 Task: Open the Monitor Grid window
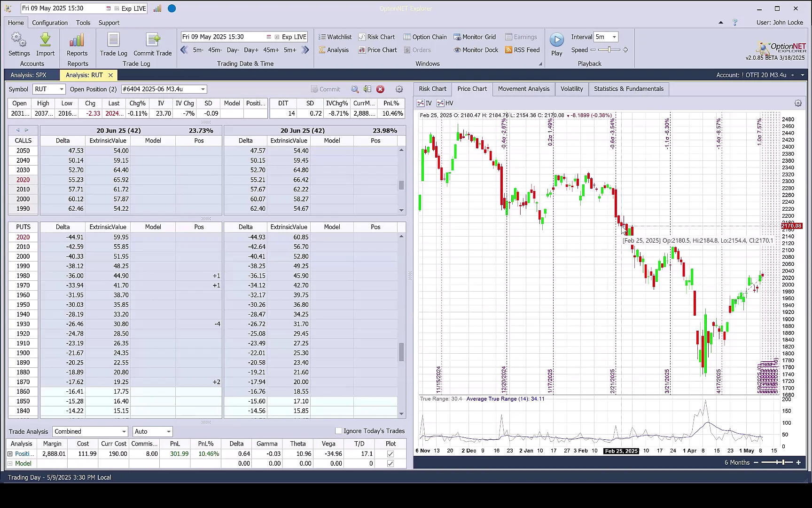click(475, 37)
